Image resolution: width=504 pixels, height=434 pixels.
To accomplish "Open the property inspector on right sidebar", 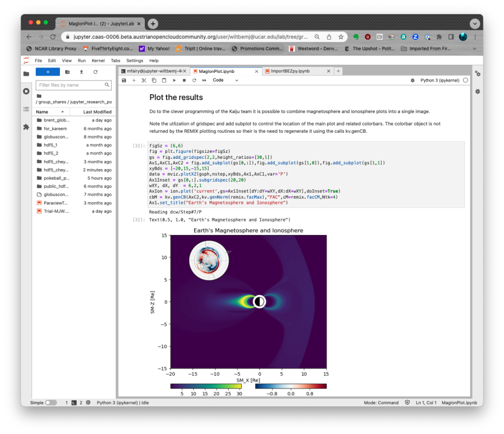I will pyautogui.click(x=477, y=74).
